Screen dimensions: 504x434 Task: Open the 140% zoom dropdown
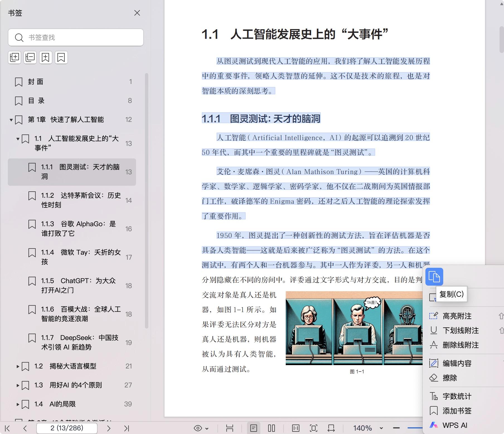381,428
